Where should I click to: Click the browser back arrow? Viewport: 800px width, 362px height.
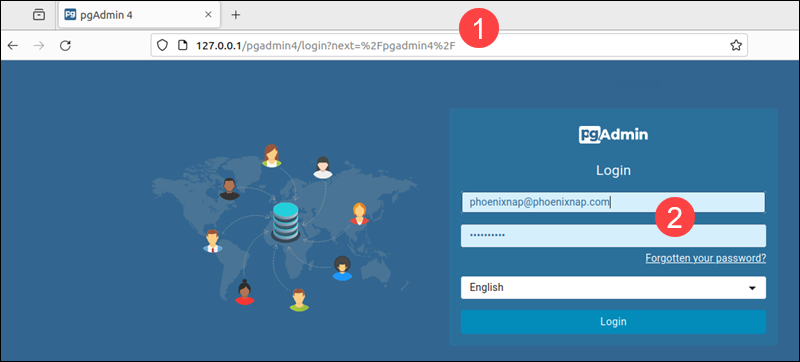point(13,46)
